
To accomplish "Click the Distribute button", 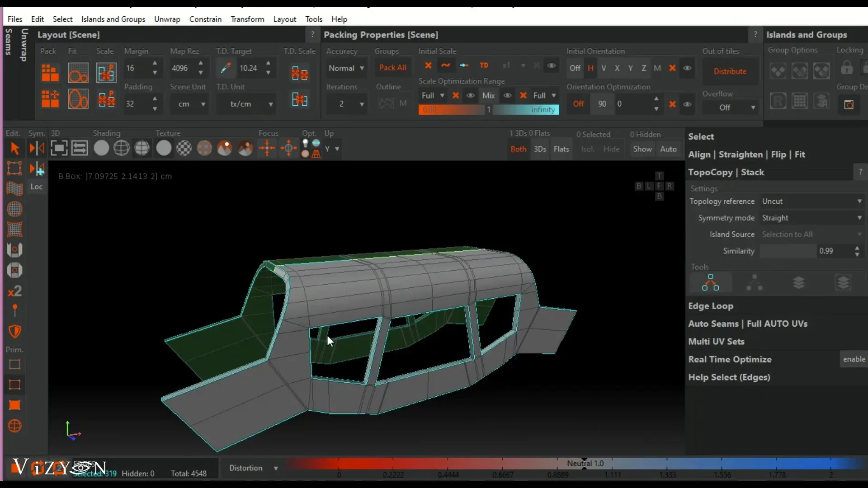I will pos(730,71).
